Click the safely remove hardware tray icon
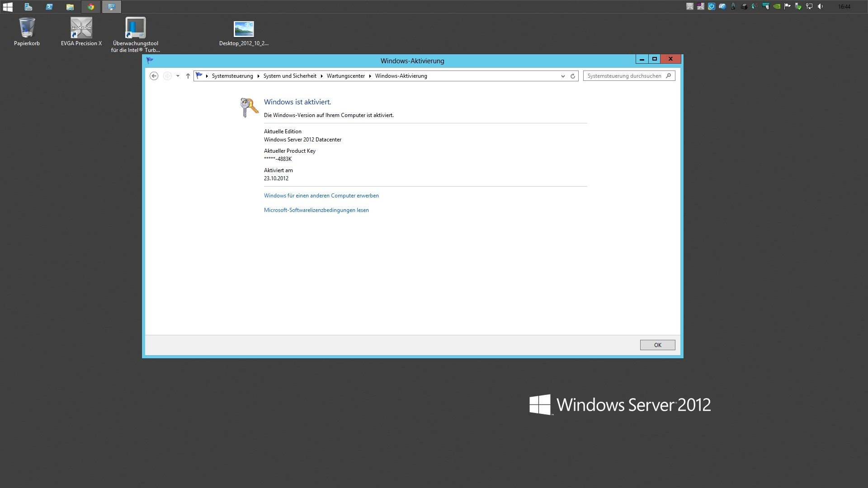The height and width of the screenshot is (488, 868). 798,6
